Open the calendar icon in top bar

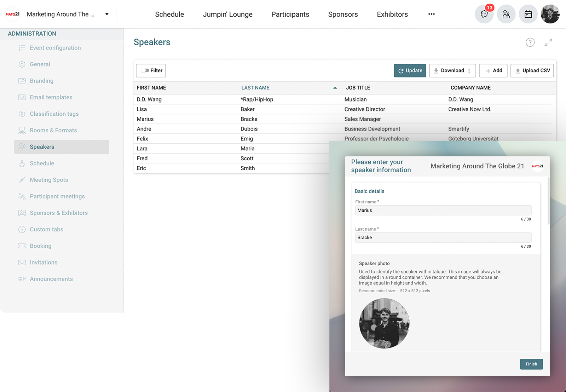[x=528, y=14]
